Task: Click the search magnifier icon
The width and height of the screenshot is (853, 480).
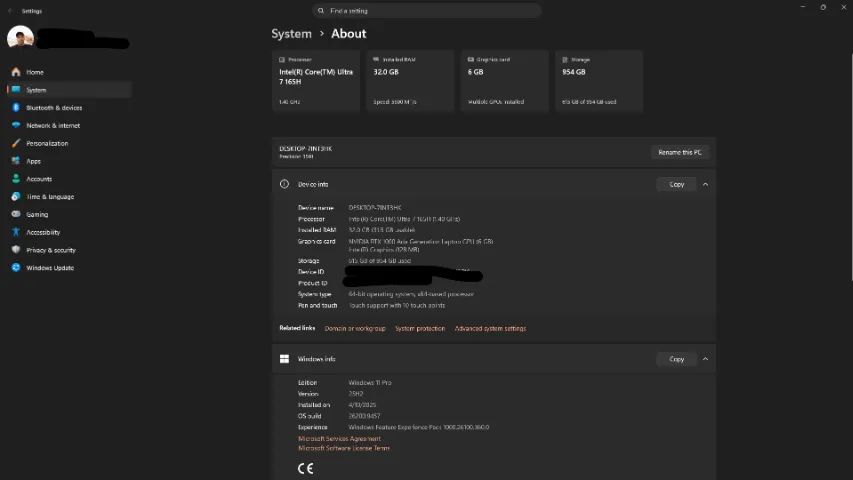Action: coord(321,10)
